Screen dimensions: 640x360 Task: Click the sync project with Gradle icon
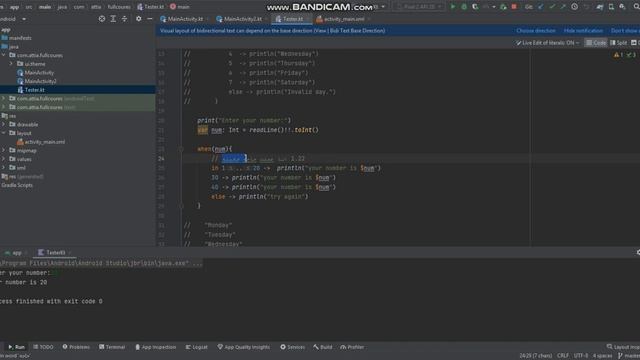pos(600,7)
